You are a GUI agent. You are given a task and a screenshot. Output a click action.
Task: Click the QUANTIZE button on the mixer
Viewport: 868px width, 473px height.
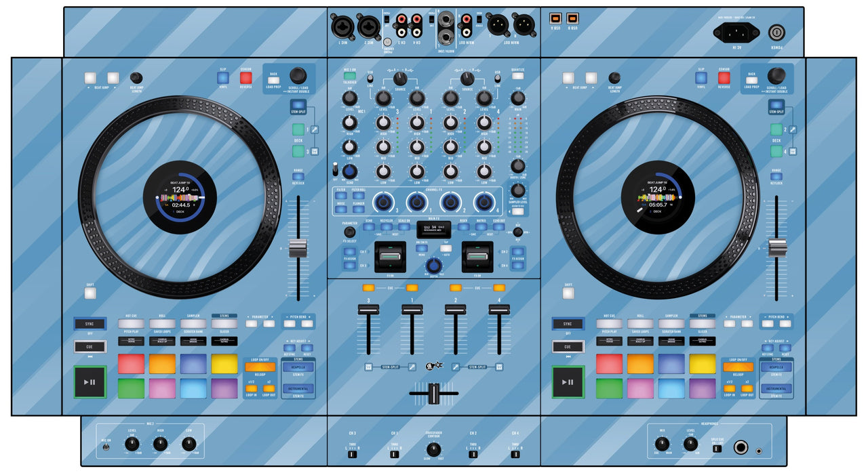517,76
